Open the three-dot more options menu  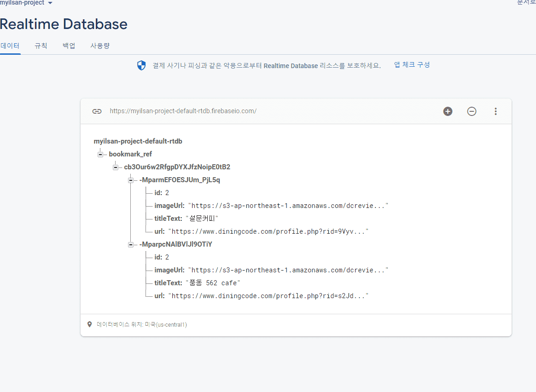click(x=495, y=111)
